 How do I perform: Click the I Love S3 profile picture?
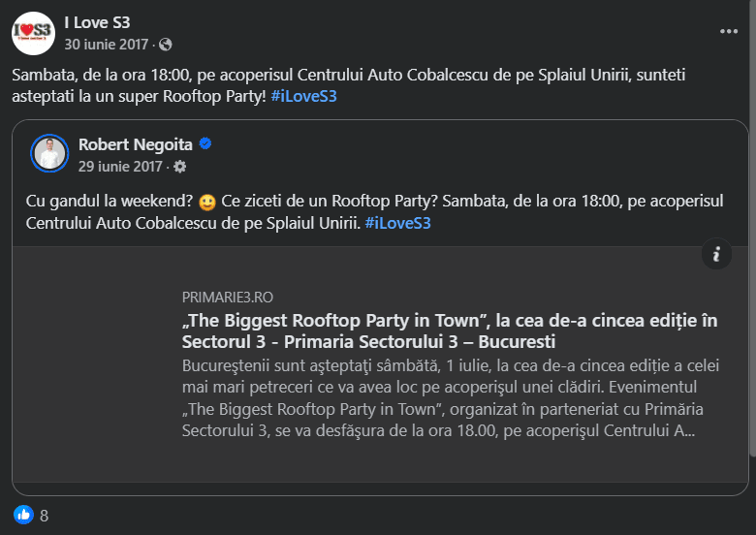[x=33, y=33]
